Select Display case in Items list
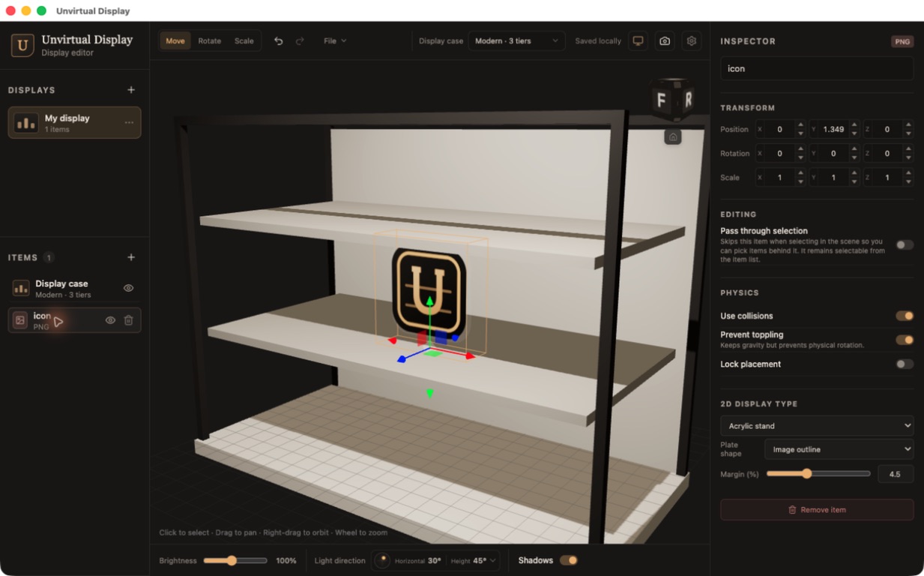The width and height of the screenshot is (924, 576). pos(74,288)
